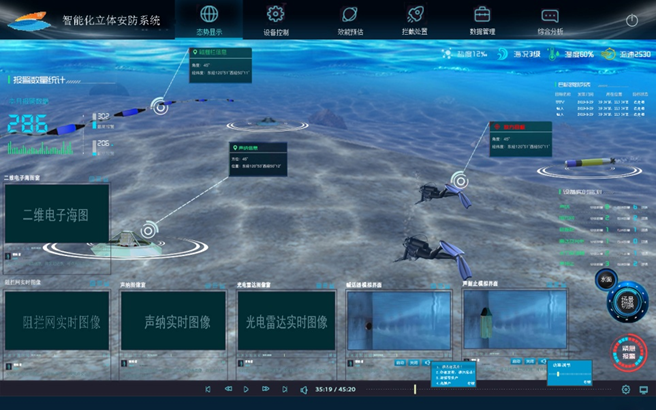The height and width of the screenshot is (410, 656).
Task: Click the monthly alarm count 286
Action: click(28, 124)
